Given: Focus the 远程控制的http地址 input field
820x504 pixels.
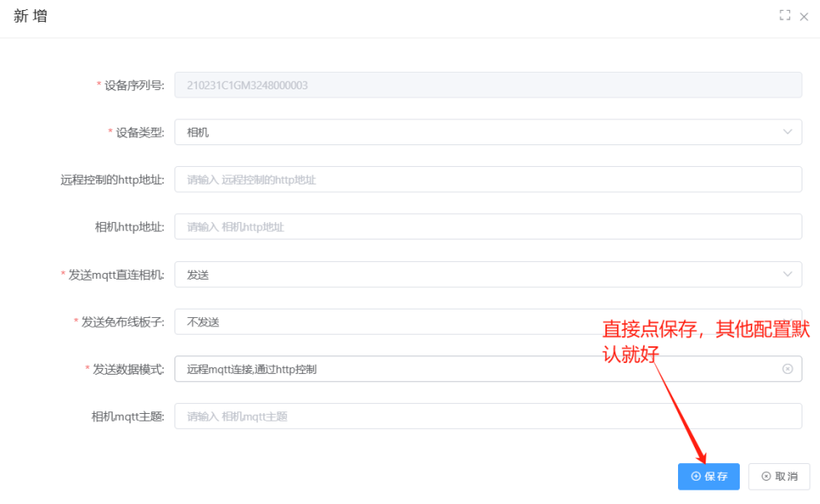Looking at the screenshot, I should [x=488, y=179].
